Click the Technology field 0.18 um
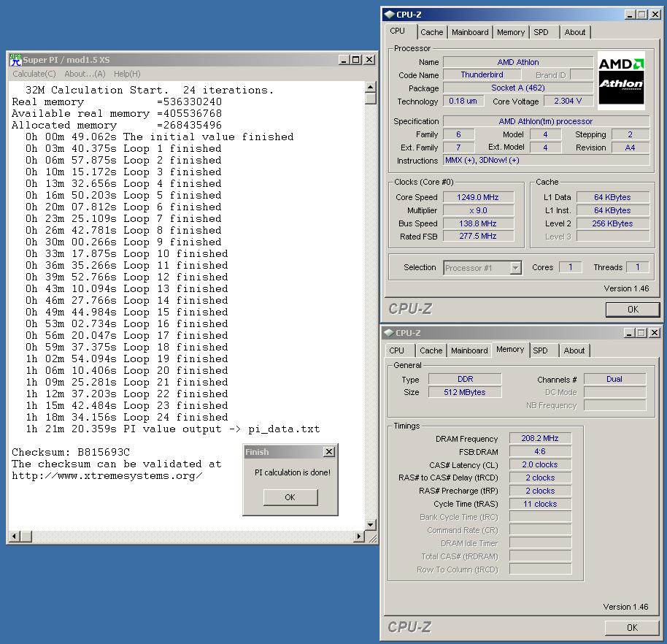The image size is (667, 644). (463, 101)
